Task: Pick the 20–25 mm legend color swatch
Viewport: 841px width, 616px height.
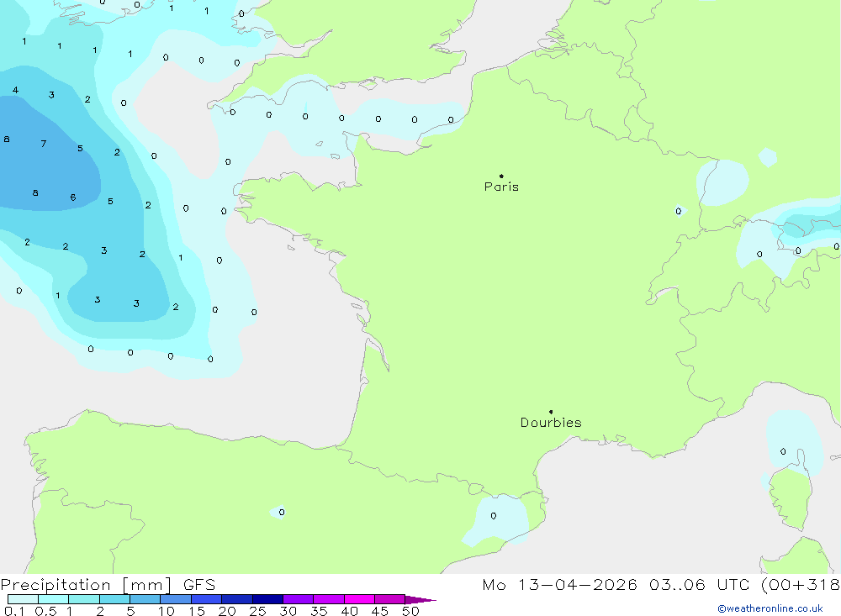Action: coord(237,599)
